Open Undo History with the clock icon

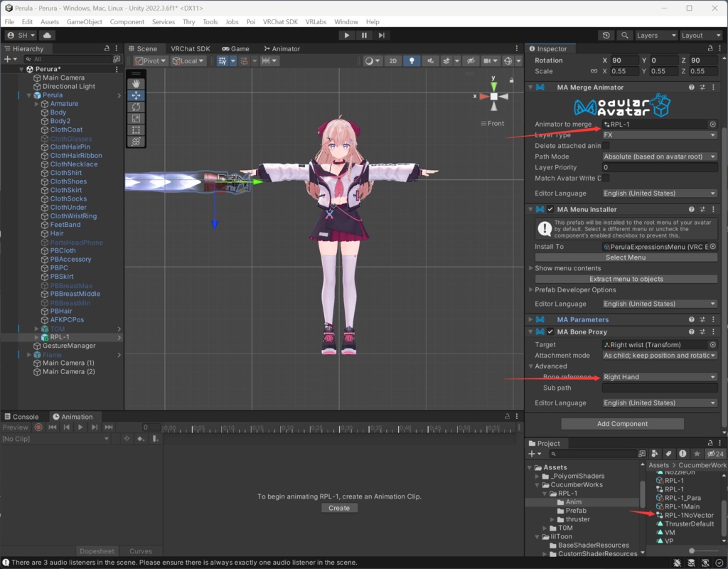click(x=605, y=35)
